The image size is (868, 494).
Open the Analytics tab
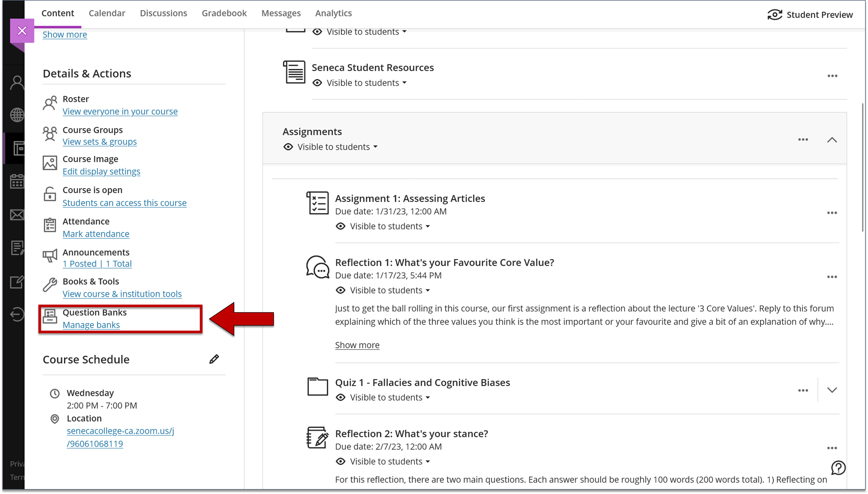point(333,13)
